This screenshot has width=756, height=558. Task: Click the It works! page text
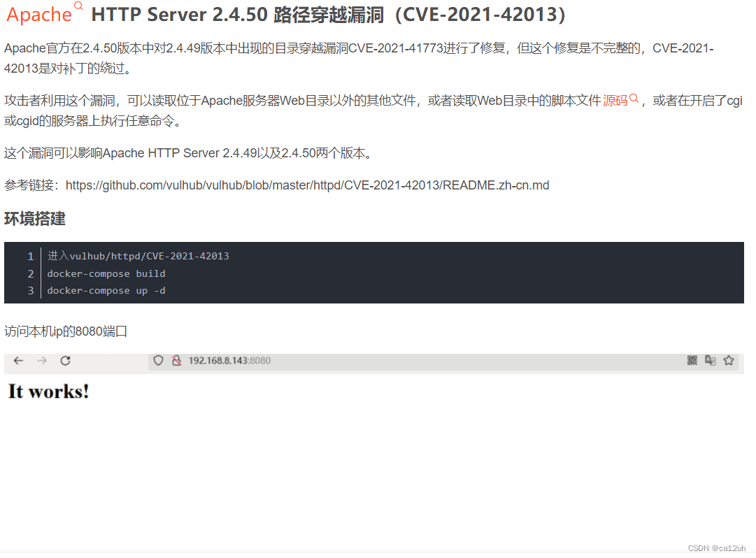pyautogui.click(x=49, y=392)
